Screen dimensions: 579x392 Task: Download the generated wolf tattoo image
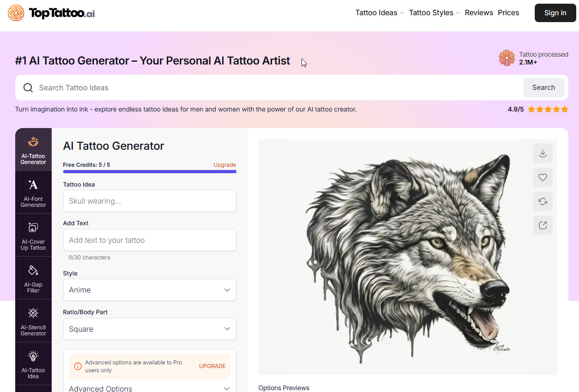click(x=543, y=153)
